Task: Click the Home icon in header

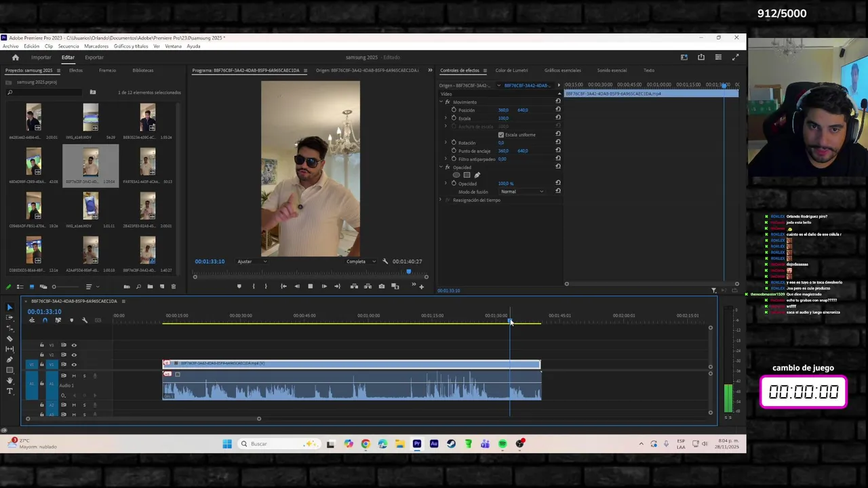Action: [x=16, y=58]
